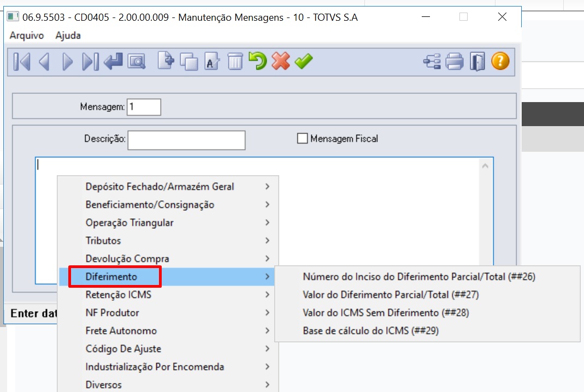This screenshot has height=392, width=584.
Task: Modify record using the page with letter A icon
Action: click(x=212, y=62)
